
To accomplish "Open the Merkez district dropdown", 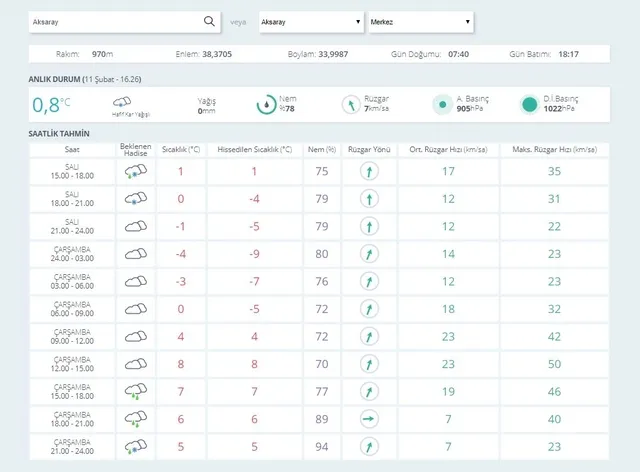I will pyautogui.click(x=421, y=22).
